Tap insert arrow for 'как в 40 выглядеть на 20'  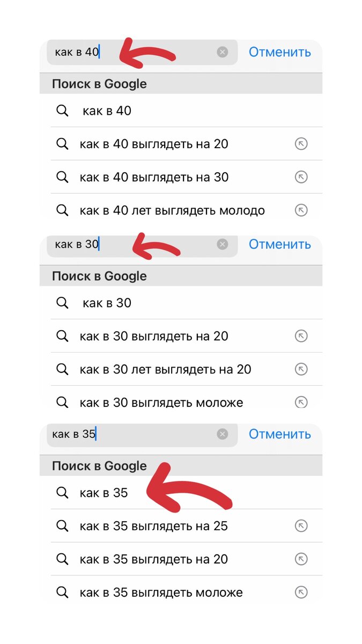click(x=301, y=143)
